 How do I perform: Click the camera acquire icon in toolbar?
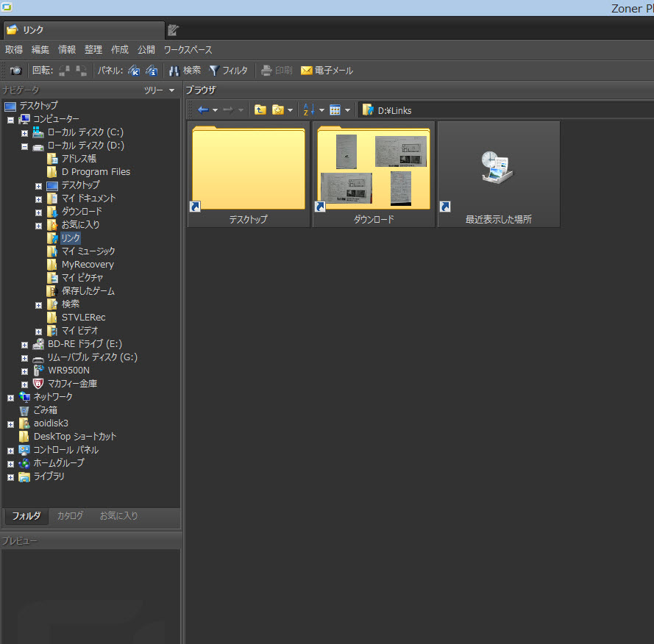coord(15,71)
